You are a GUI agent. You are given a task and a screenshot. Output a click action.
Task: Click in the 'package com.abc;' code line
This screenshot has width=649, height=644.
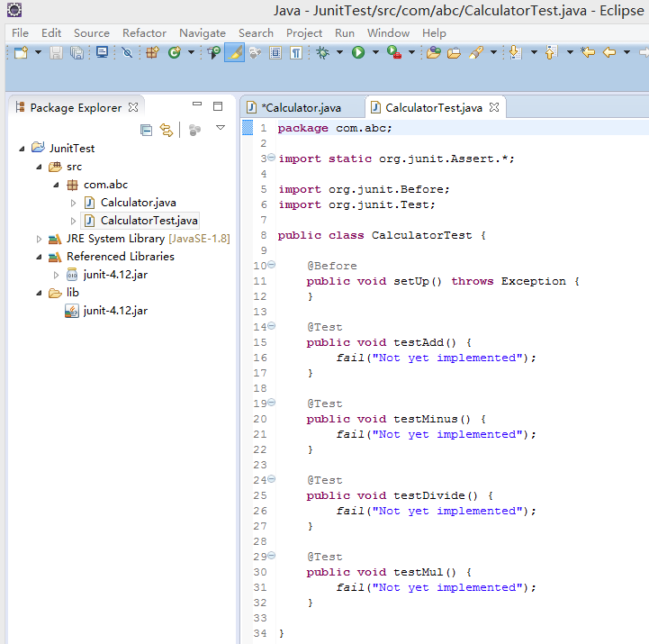click(335, 128)
